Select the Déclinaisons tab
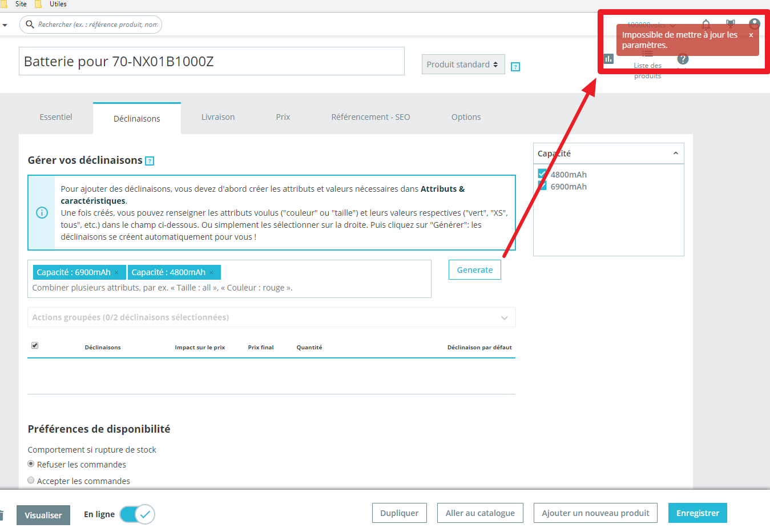Image resolution: width=770 pixels, height=532 pixels. 137,119
